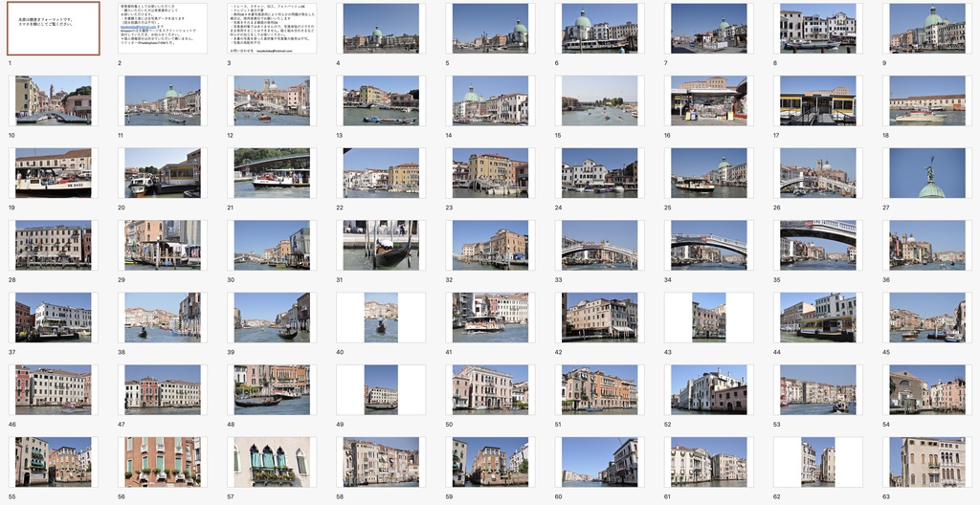The height and width of the screenshot is (505, 980).
Task: Select slide thumbnail numbered 38
Action: coord(163,318)
